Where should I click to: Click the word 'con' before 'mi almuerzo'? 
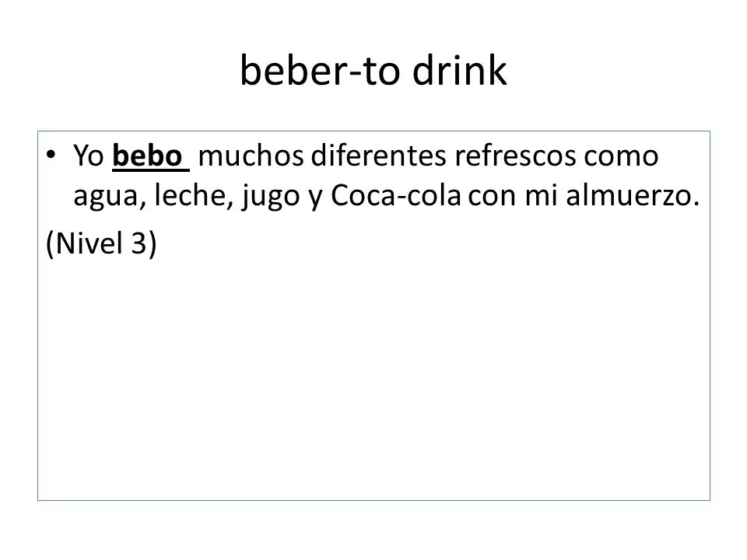(492, 196)
